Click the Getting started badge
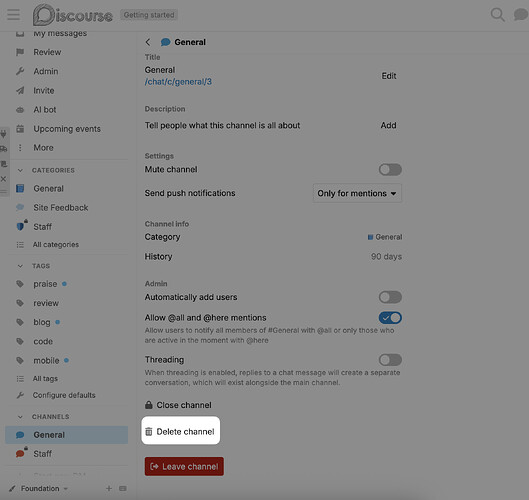This screenshot has height=500, width=529. click(x=149, y=15)
